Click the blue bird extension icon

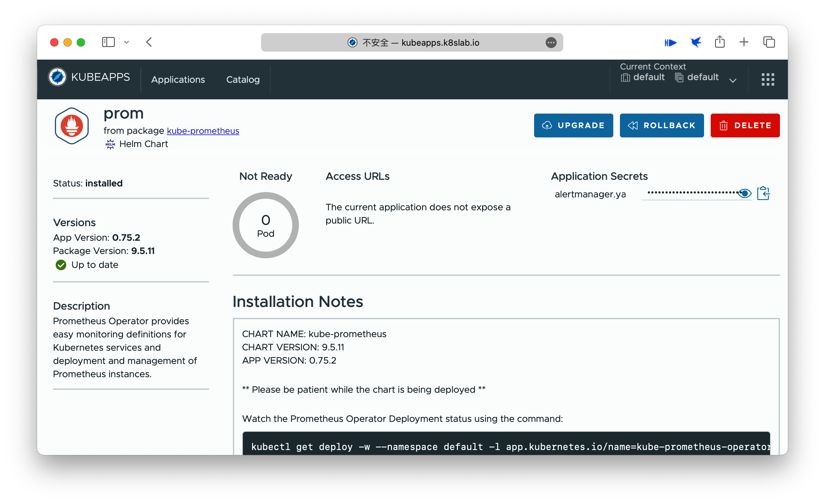click(x=696, y=42)
